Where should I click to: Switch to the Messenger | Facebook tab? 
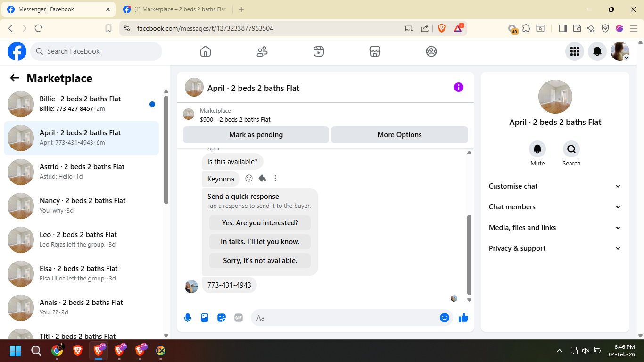[58, 9]
